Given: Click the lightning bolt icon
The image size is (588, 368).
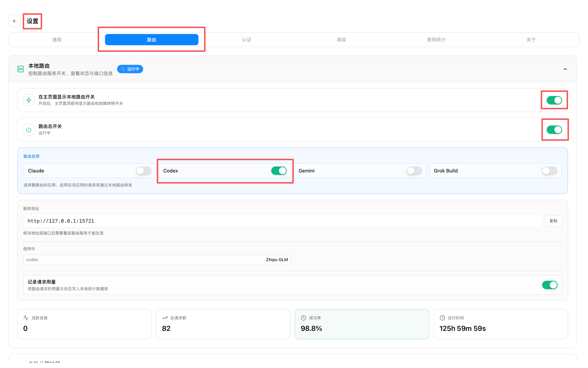Looking at the screenshot, I should (x=29, y=100).
